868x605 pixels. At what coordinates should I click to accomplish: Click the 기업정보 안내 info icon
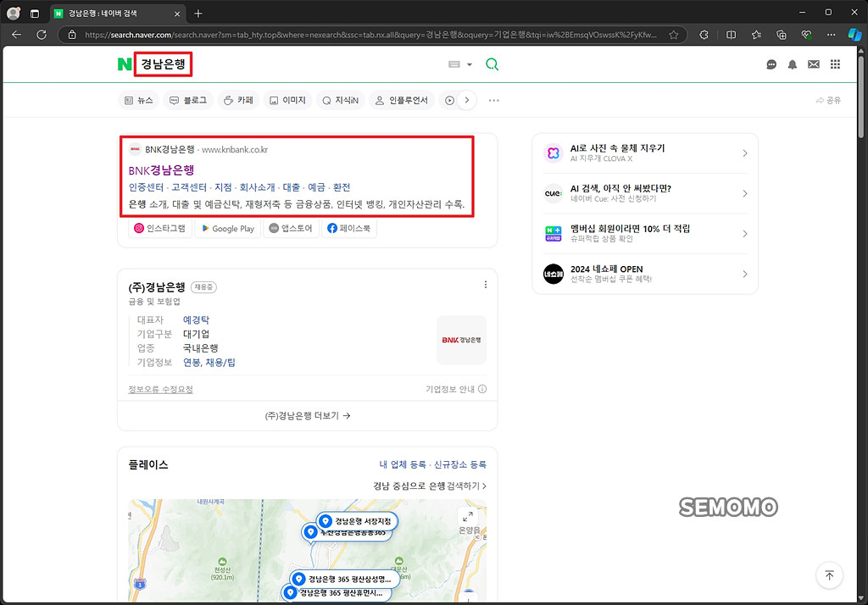[482, 389]
